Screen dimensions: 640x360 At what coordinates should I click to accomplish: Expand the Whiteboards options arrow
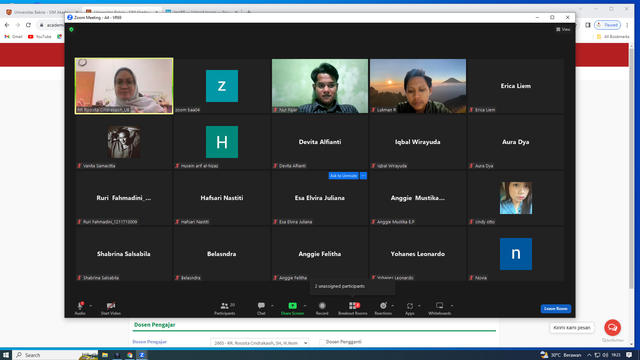(452, 306)
